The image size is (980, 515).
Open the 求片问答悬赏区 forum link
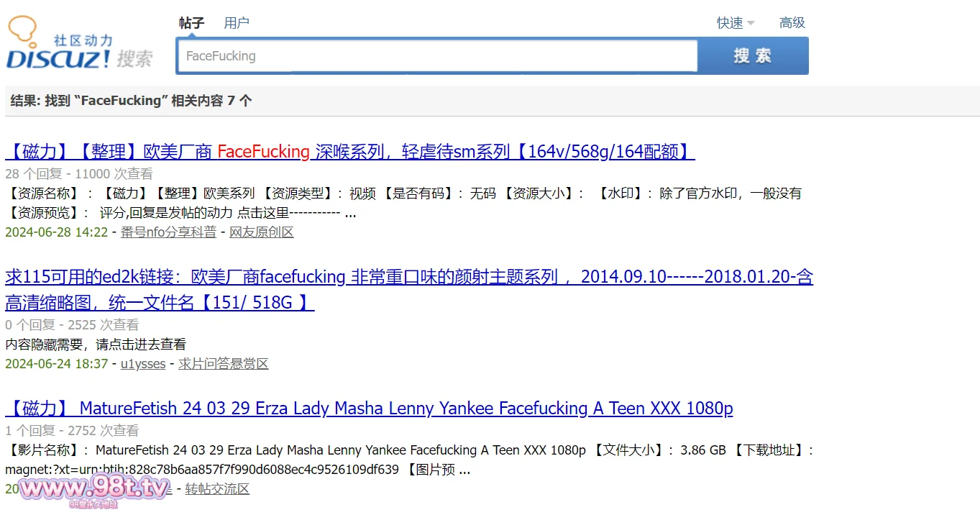point(224,364)
